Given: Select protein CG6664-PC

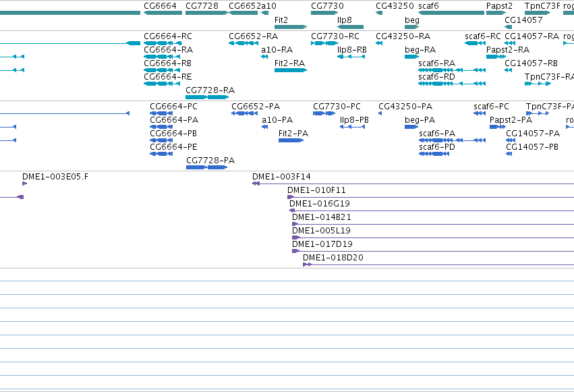Looking at the screenshot, I should (x=173, y=107).
